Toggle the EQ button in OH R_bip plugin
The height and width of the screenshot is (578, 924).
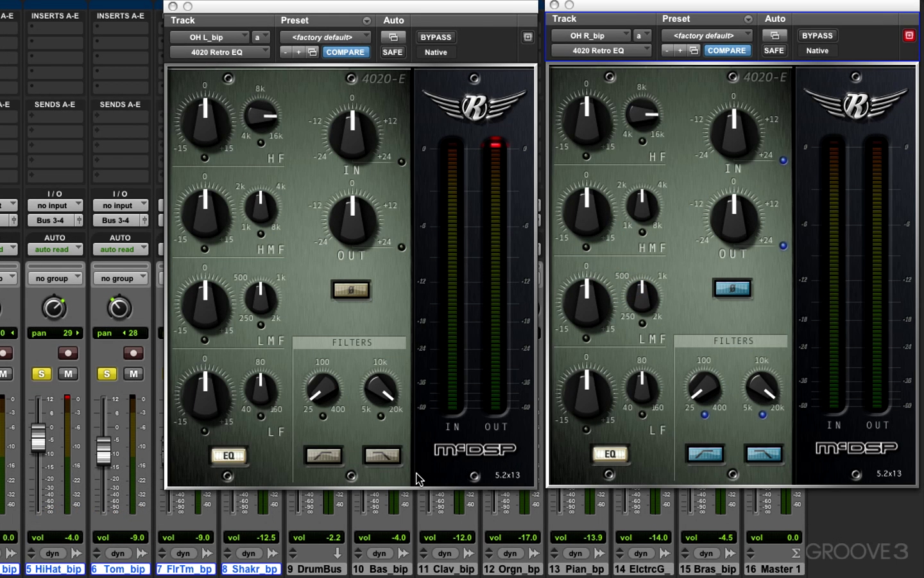tap(610, 454)
